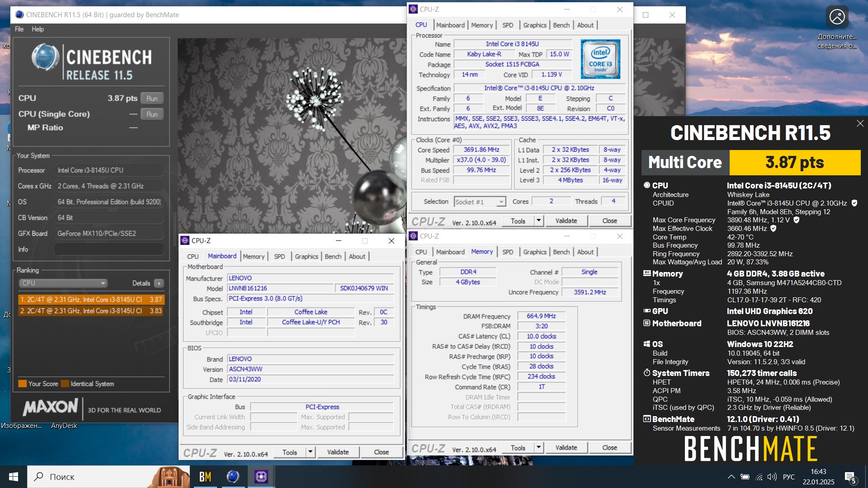Click the 3.87 pts Multi Core score
The height and width of the screenshot is (488, 868).
(x=794, y=162)
